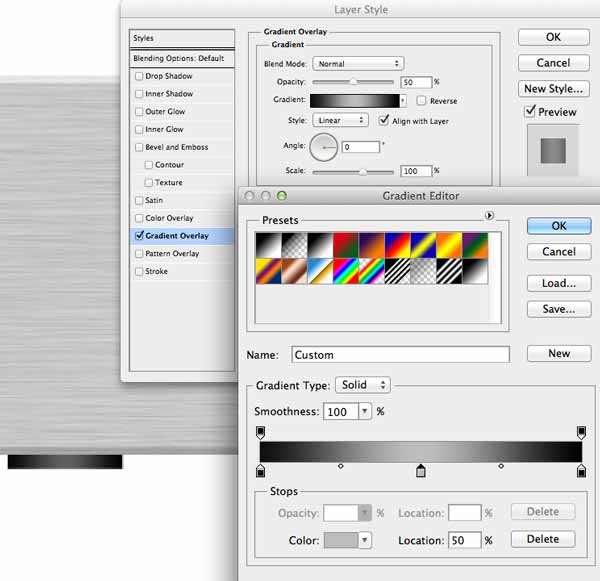600x581 pixels.
Task: Delete the selected color stop
Action: click(543, 539)
